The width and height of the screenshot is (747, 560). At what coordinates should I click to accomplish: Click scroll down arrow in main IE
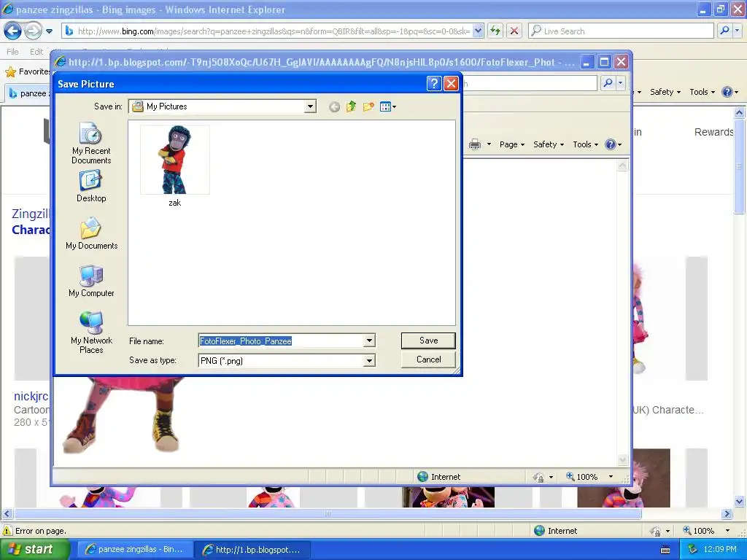coord(739,501)
